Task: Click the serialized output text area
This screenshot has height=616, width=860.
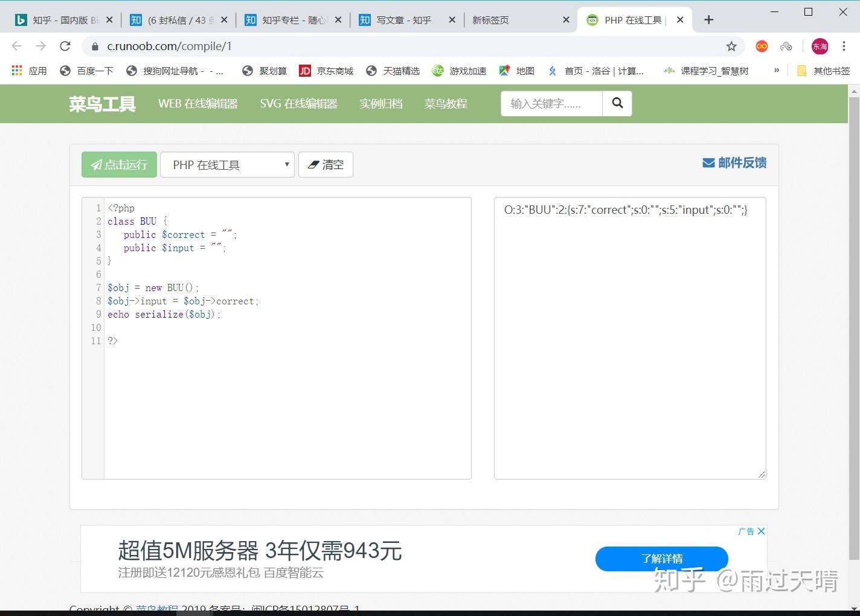Action: pos(630,338)
